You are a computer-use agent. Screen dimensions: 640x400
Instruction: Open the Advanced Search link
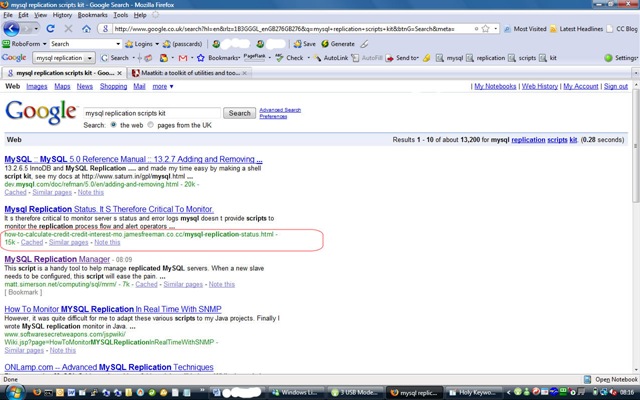coord(280,110)
